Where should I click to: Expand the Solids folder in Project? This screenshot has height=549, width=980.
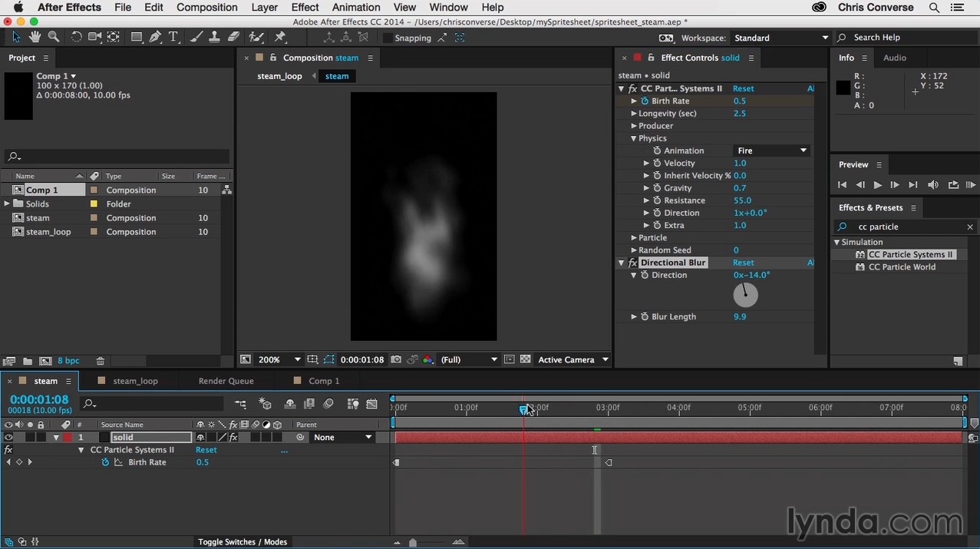pos(7,204)
